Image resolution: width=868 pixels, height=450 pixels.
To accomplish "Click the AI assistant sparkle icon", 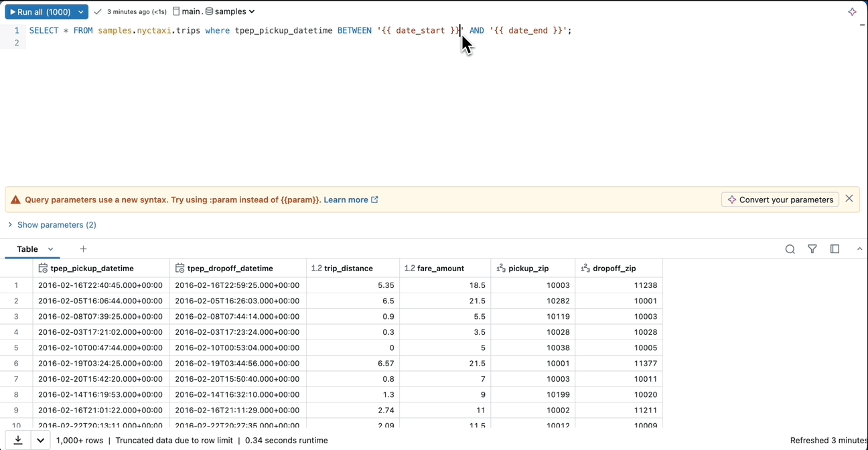I will click(x=852, y=12).
